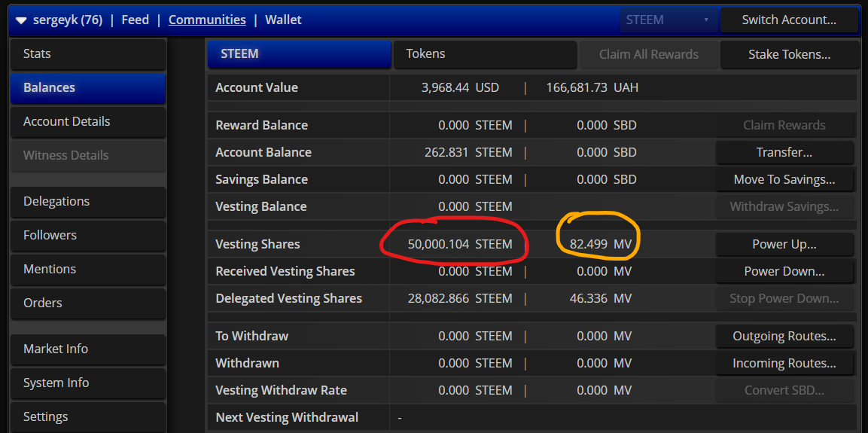This screenshot has width=868, height=433.
Task: Click the Transfer button
Action: coord(784,152)
